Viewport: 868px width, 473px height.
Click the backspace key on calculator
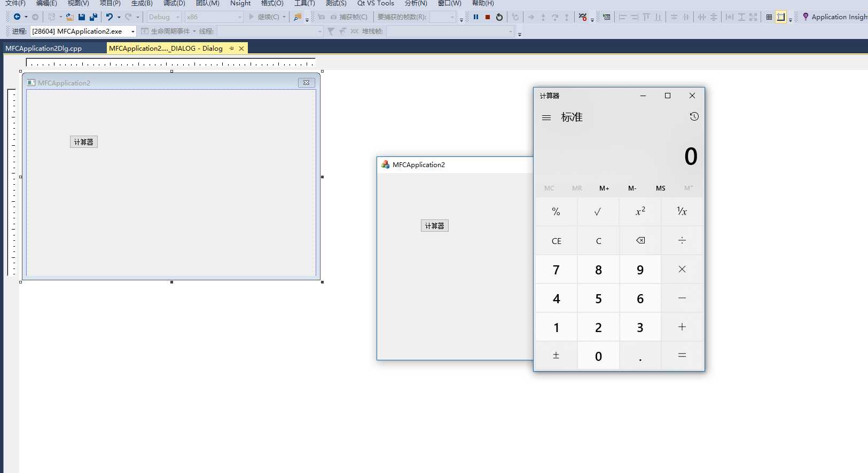pyautogui.click(x=640, y=240)
